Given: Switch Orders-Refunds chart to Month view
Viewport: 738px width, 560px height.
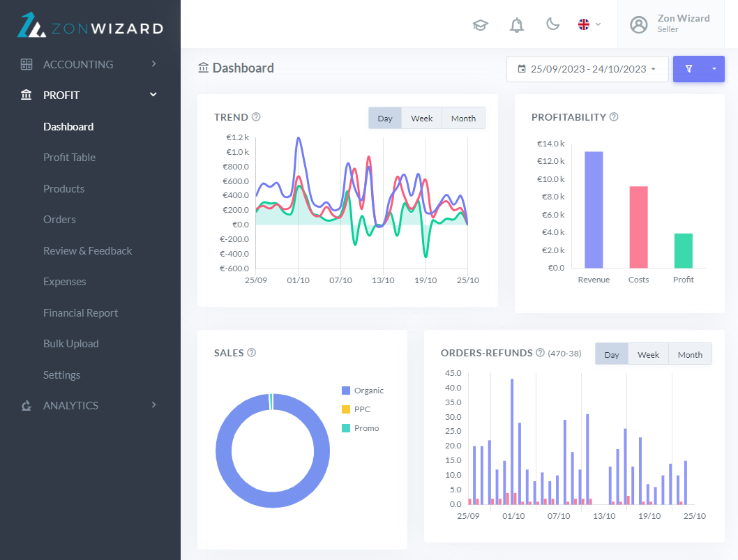Looking at the screenshot, I should (690, 354).
